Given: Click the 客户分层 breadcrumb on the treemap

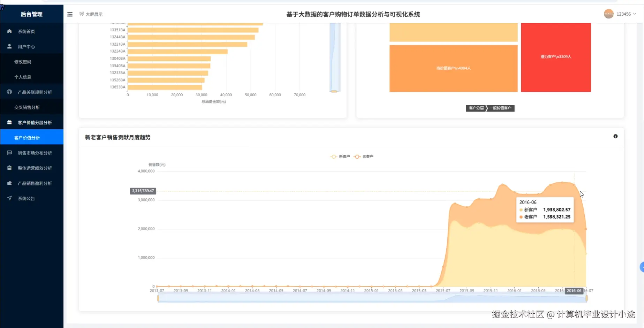Looking at the screenshot, I should [476, 108].
